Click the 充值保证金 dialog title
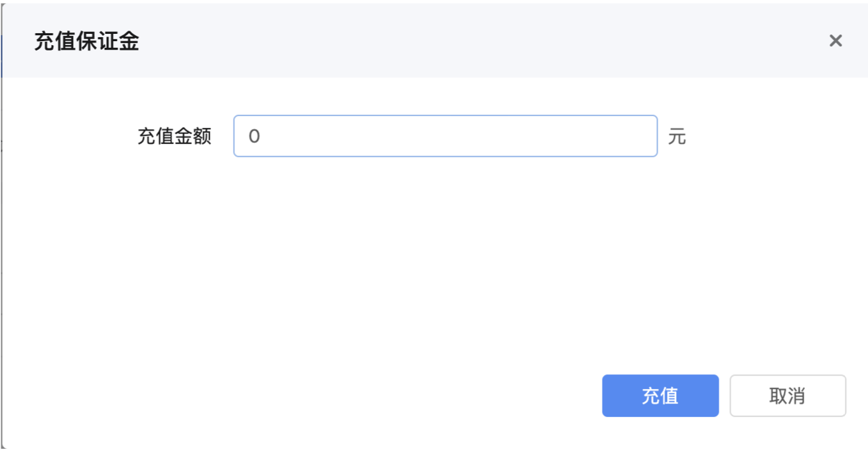The height and width of the screenshot is (460, 868). click(x=86, y=42)
